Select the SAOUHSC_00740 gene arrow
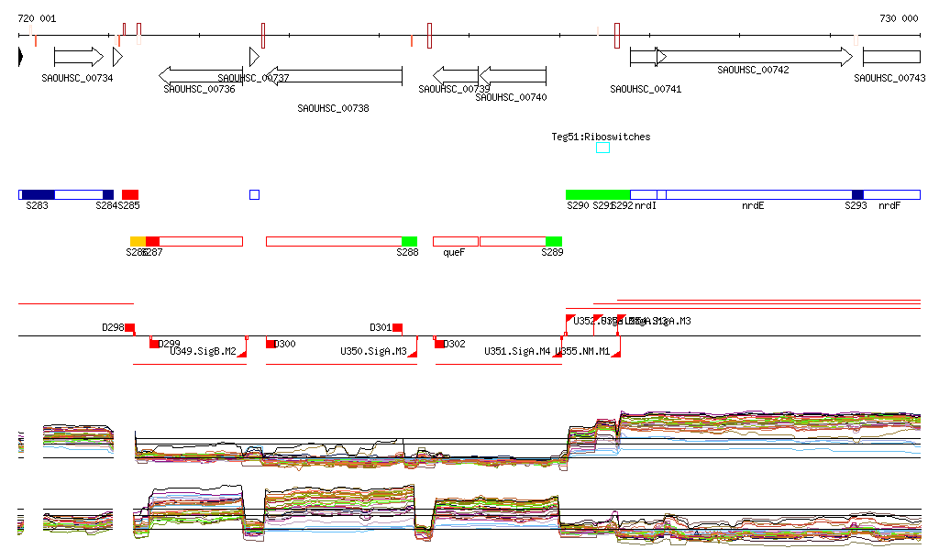Viewport: 939px width, 560px height. point(514,76)
